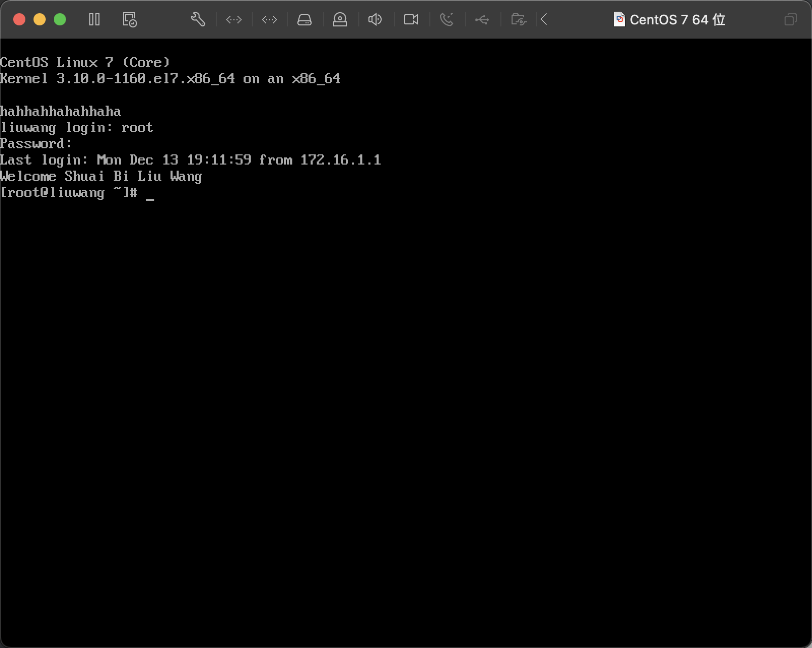The height and width of the screenshot is (648, 812).
Task: Minimize the window with the yellow button
Action: point(40,19)
